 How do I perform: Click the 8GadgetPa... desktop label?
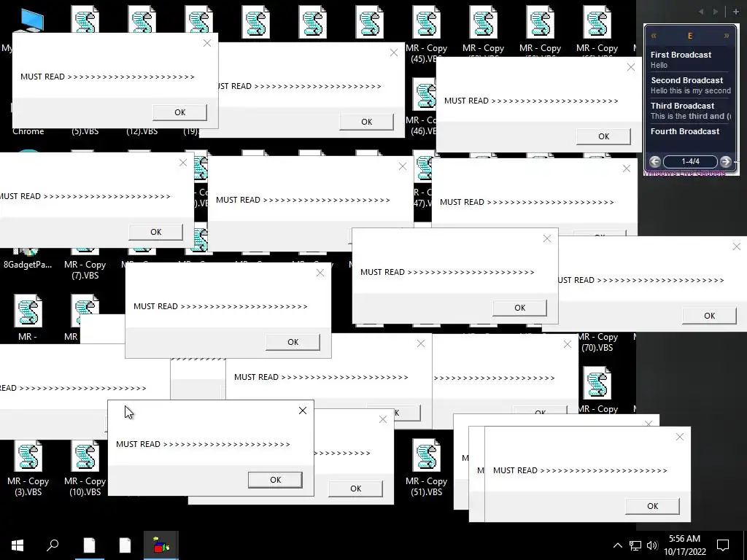coord(28,265)
